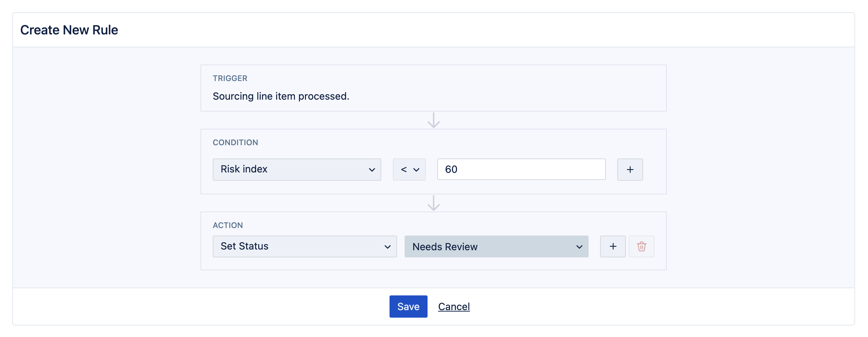Click the plus icon beside the condition value
This screenshot has width=868, height=337.
point(630,170)
